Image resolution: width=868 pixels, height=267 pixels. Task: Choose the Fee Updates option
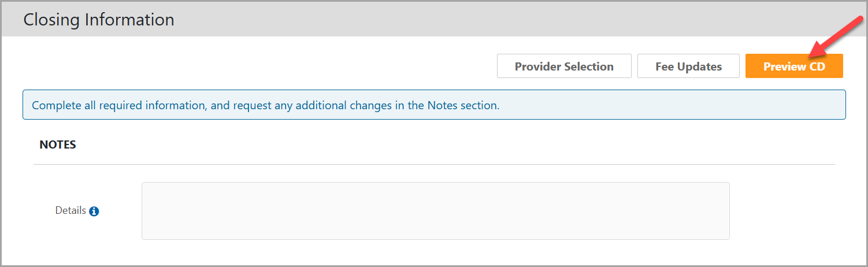[688, 66]
